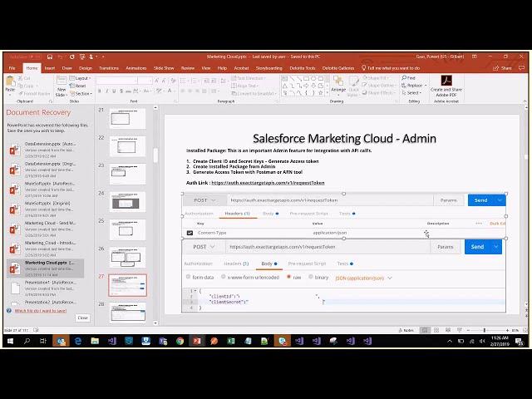
Task: Click Notes button in status bar
Action: click(406, 330)
